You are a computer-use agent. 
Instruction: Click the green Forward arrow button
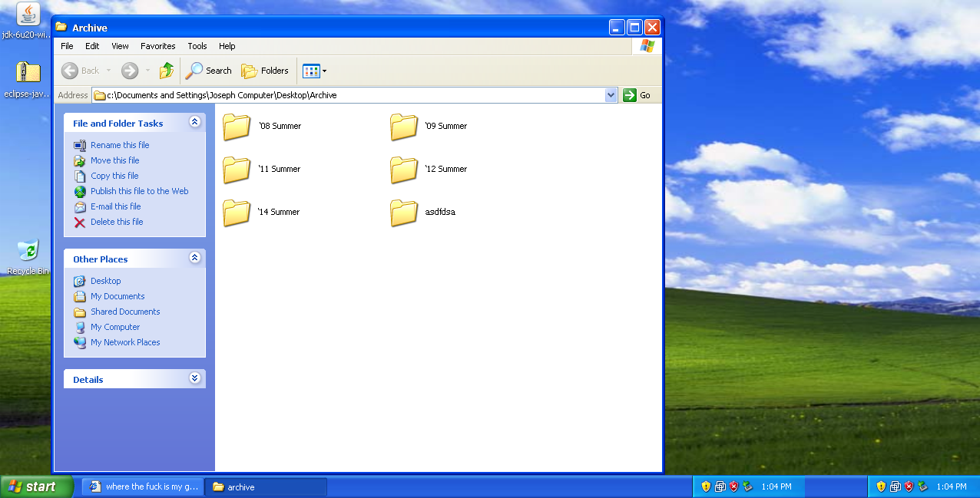(130, 71)
